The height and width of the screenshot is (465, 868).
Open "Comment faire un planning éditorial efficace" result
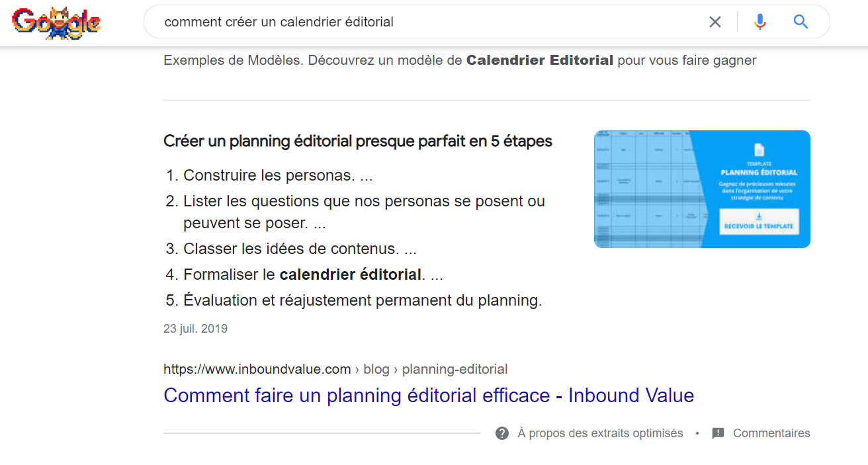[x=429, y=396]
